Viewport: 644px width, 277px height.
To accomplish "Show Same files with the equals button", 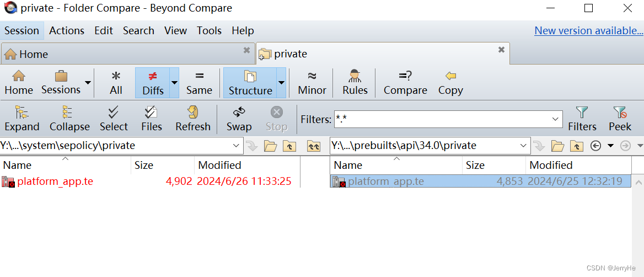I will pos(199,83).
